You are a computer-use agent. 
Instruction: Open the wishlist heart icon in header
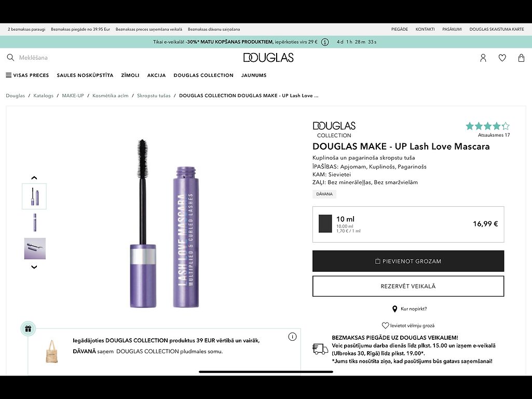tap(502, 58)
